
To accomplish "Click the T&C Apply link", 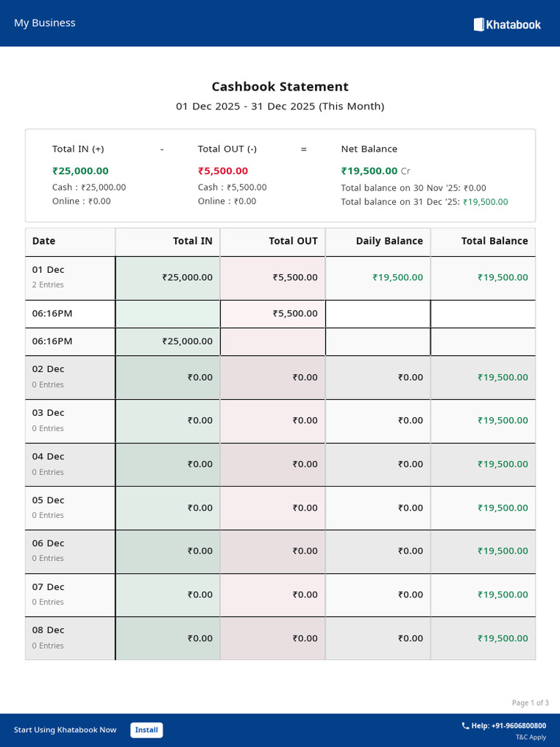I will point(531,737).
